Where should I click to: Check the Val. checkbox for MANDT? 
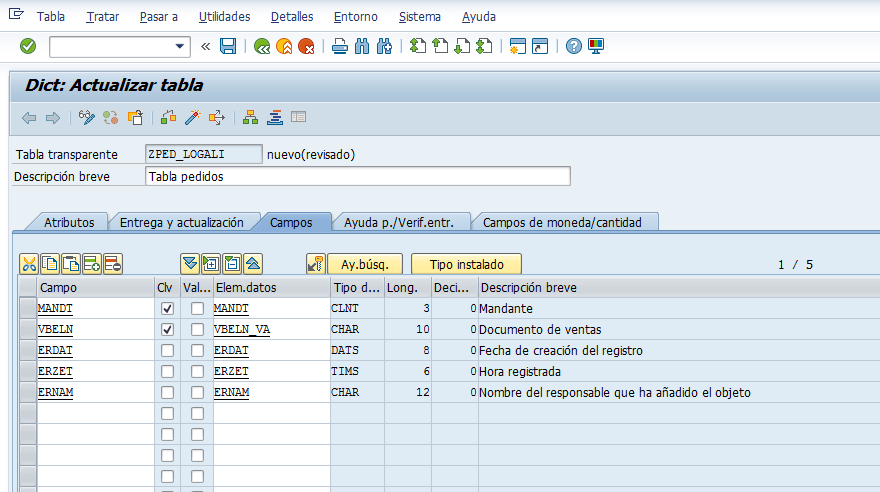coord(197,309)
